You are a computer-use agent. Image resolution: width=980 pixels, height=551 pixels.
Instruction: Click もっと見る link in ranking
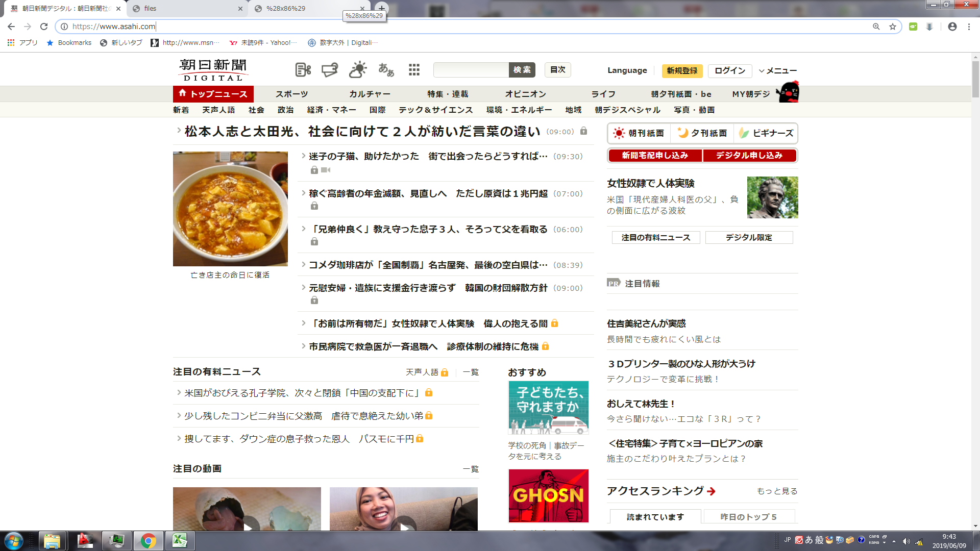[777, 491]
